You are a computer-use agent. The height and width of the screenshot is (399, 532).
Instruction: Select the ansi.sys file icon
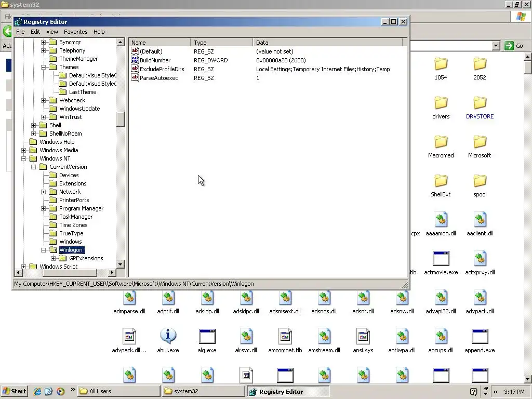click(x=363, y=336)
